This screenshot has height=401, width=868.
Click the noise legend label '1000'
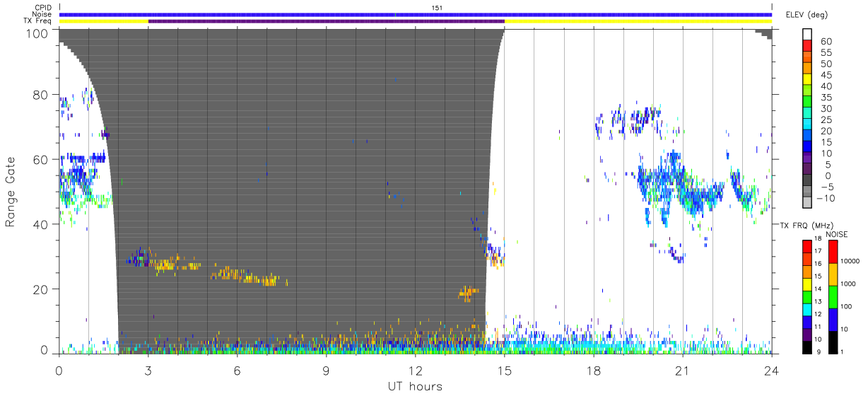(849, 284)
